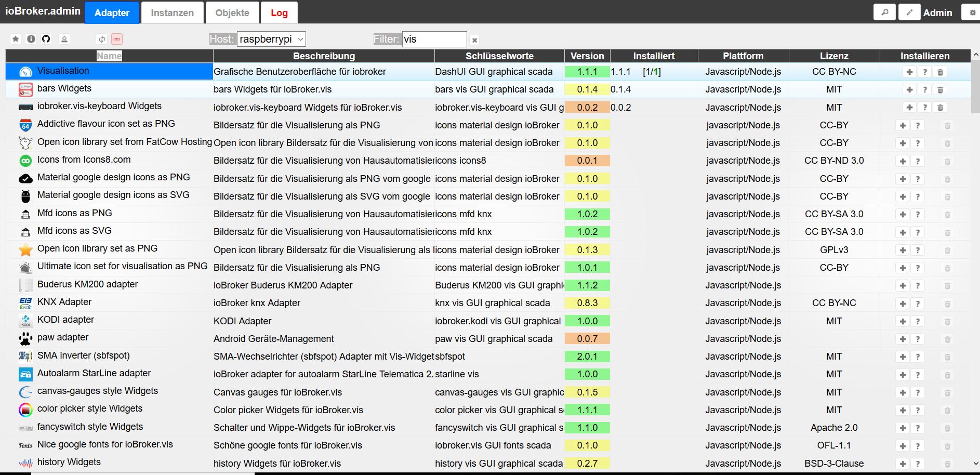Image resolution: width=980 pixels, height=475 pixels.
Task: Click the Schlüsselworte column header
Action: pyautogui.click(x=499, y=56)
